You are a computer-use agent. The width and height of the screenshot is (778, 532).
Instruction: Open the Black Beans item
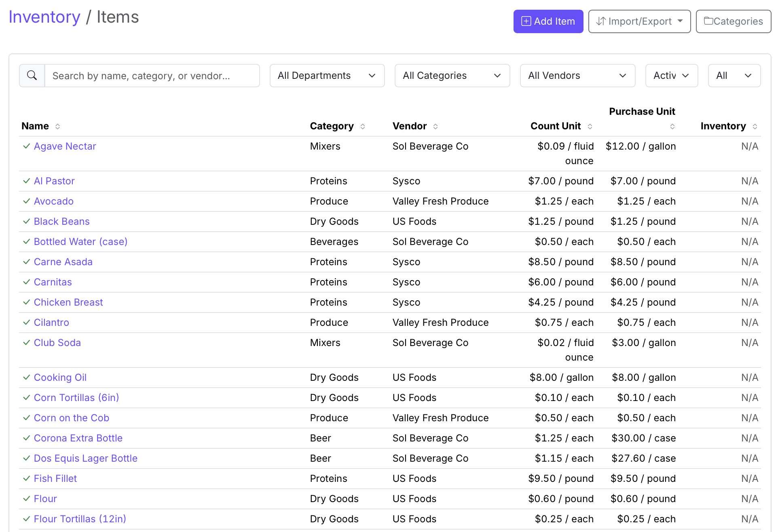point(62,222)
